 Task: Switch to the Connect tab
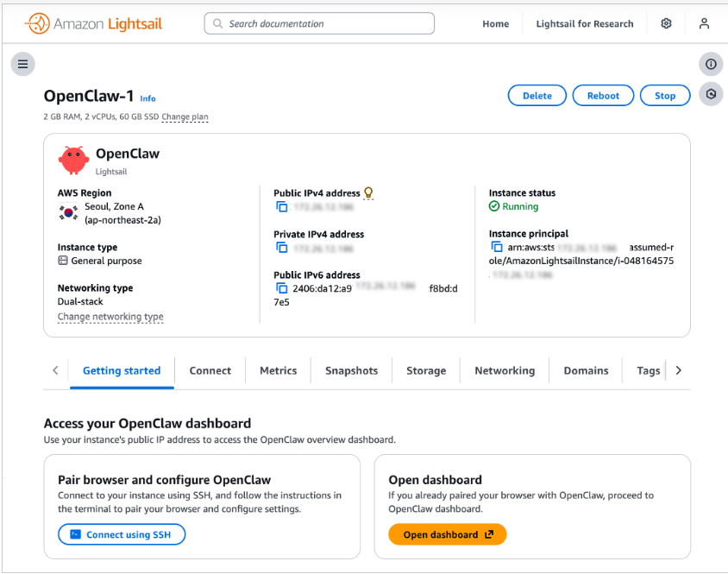(210, 370)
